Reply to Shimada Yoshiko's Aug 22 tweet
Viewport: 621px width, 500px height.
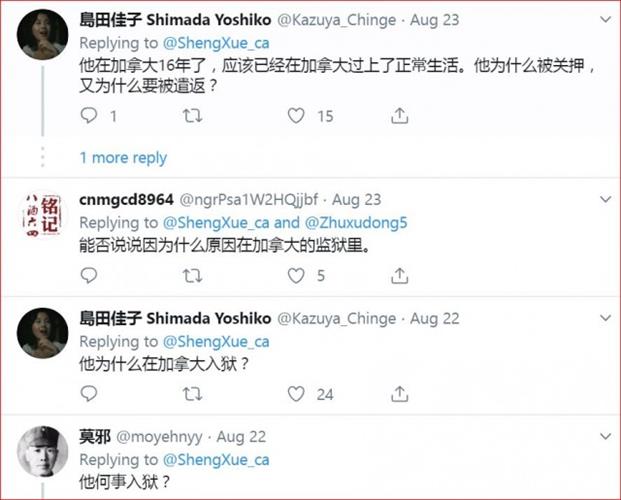tap(89, 394)
